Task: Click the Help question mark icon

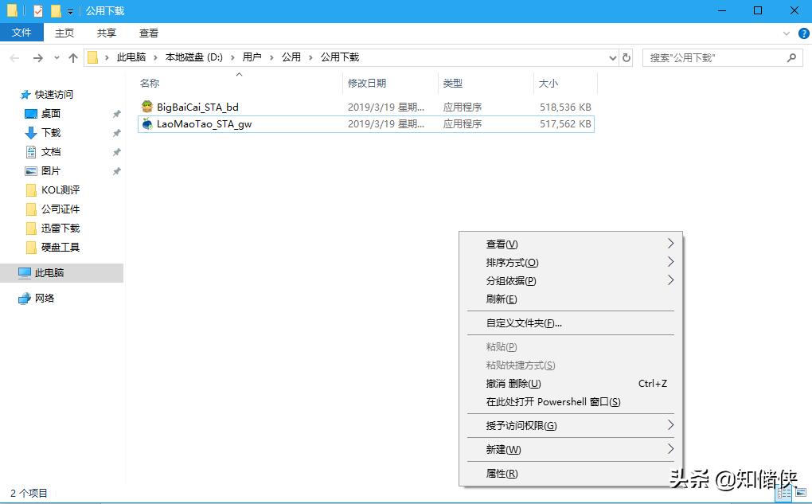Action: [802, 33]
